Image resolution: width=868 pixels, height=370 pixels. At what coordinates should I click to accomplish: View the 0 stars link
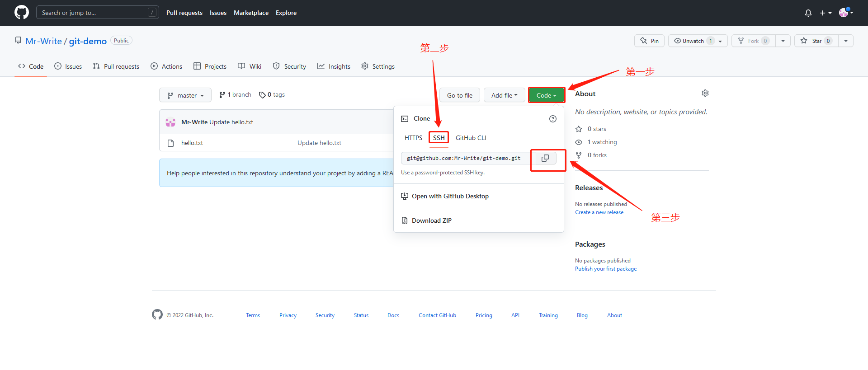591,129
